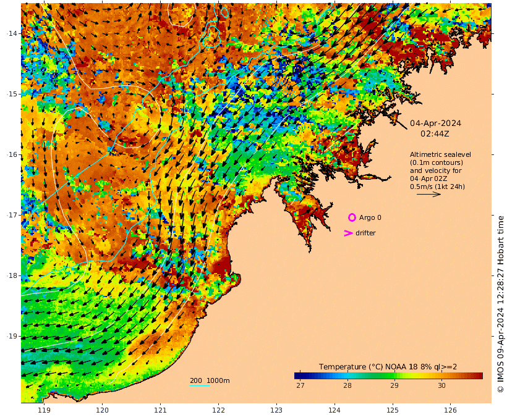Click the '04-Apr-2024' date text

click(435, 124)
